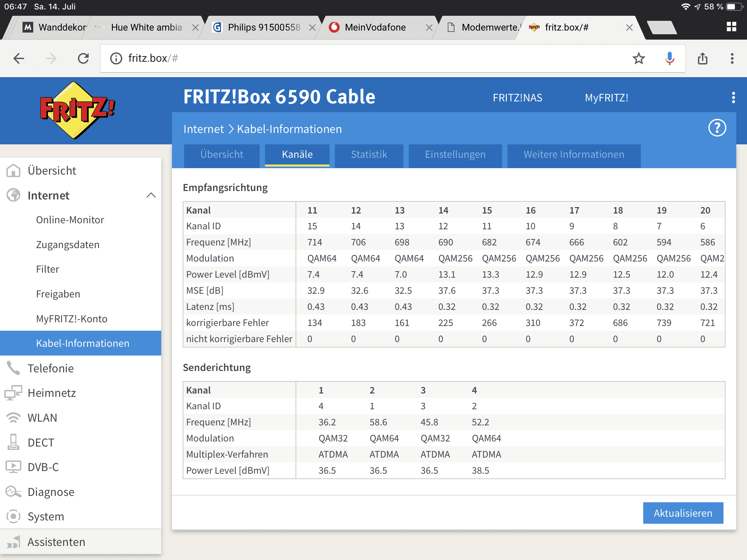Click downstream power level 13.3
The image size is (747, 560).
491,274
